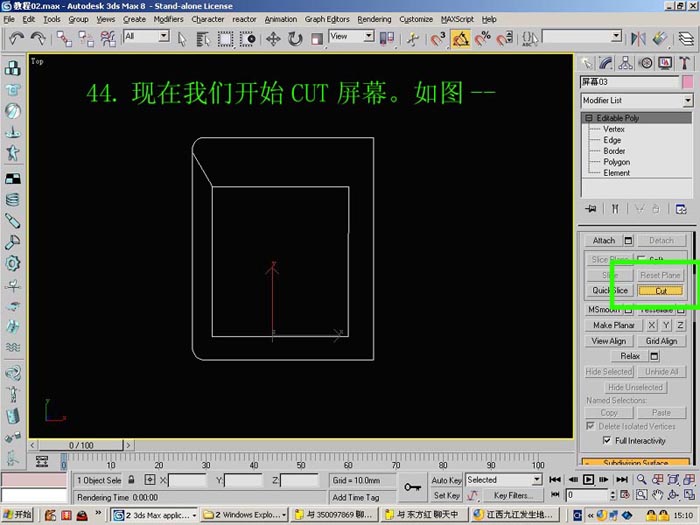Open the Layer Manager icon

pos(686,39)
